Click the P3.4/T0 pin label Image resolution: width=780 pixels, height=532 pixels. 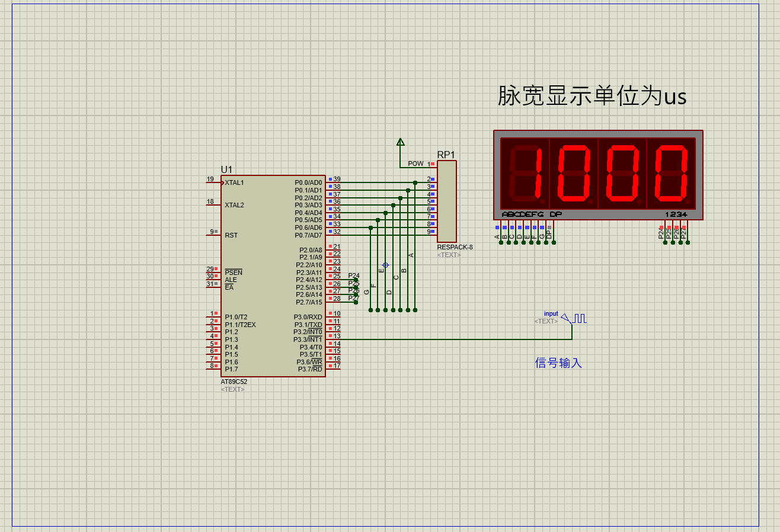point(310,347)
